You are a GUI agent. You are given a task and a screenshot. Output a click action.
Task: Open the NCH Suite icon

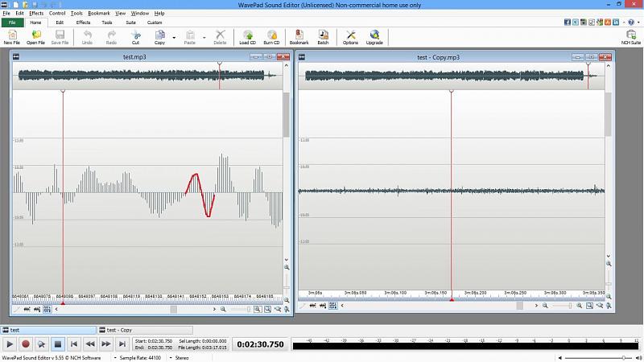tap(631, 37)
